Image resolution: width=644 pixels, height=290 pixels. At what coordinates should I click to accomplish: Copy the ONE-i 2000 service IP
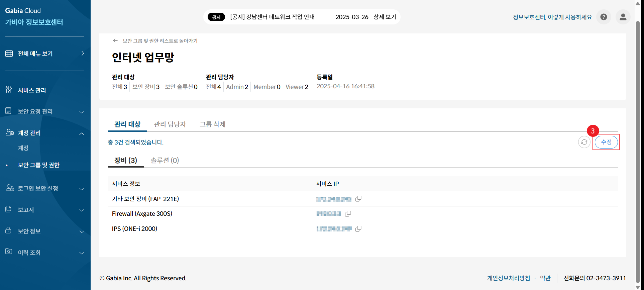pos(358,229)
